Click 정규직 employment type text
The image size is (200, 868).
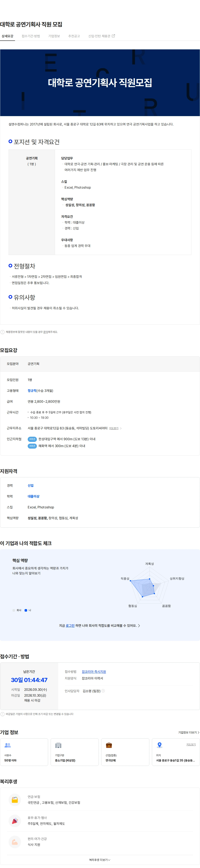[x=32, y=390]
